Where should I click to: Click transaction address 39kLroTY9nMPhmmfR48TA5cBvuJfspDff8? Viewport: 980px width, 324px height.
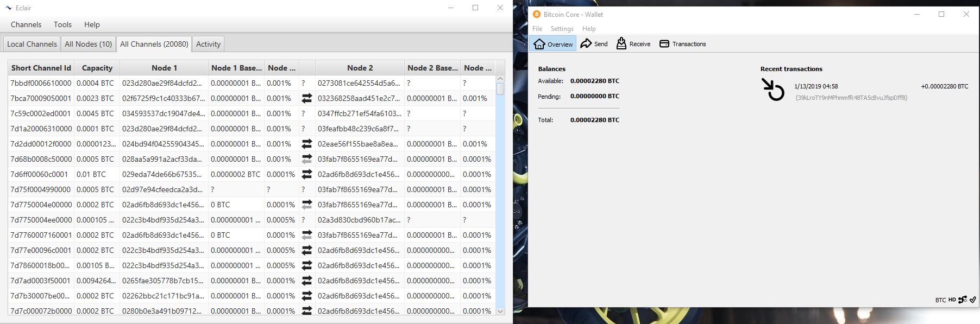coord(851,98)
